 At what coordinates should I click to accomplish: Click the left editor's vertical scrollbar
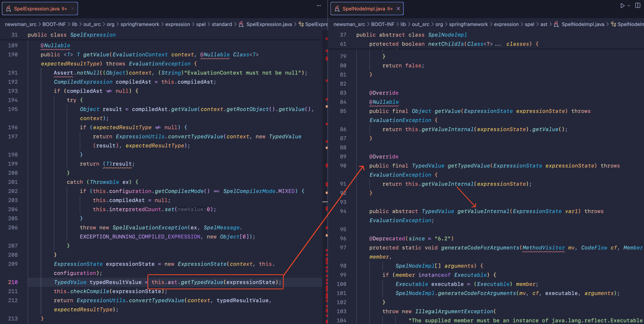pyautogui.click(x=325, y=152)
